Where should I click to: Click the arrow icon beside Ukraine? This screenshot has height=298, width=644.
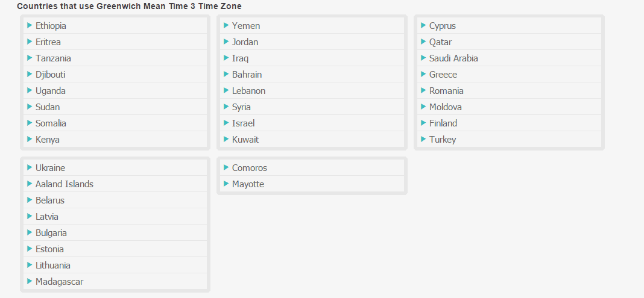click(30, 167)
